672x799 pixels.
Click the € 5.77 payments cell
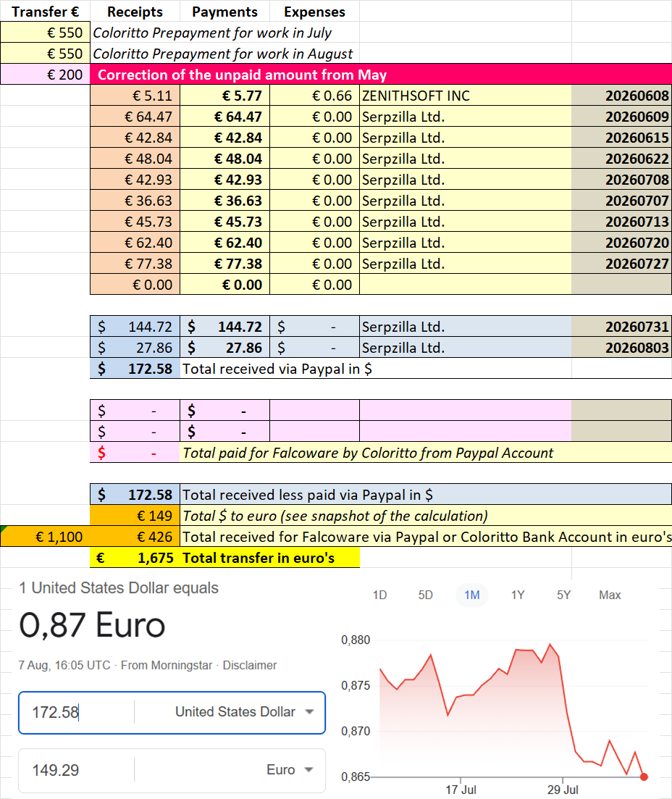pyautogui.click(x=224, y=96)
